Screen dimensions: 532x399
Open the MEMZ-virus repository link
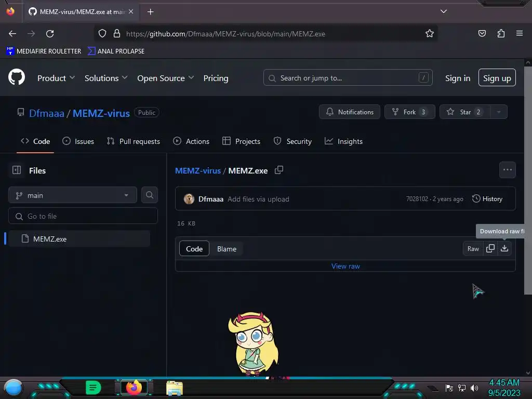click(x=101, y=113)
